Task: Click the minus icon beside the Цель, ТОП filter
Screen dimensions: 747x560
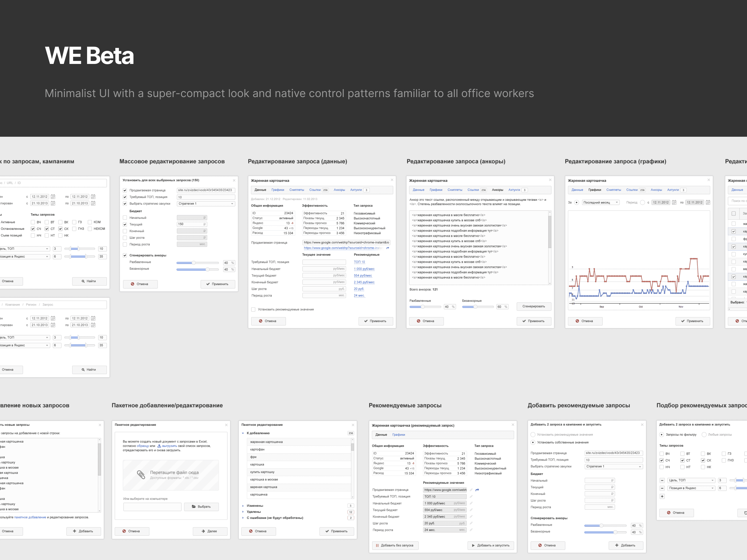Action: point(662,480)
